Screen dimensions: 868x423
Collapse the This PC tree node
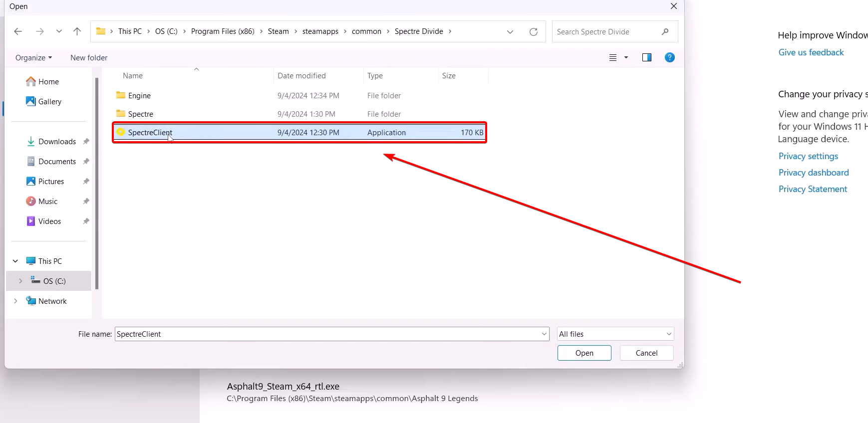tap(15, 261)
